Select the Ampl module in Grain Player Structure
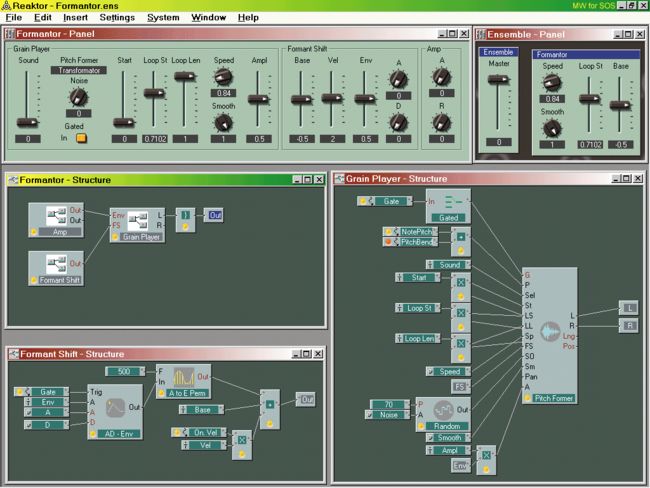This screenshot has height=488, width=650. click(x=449, y=450)
